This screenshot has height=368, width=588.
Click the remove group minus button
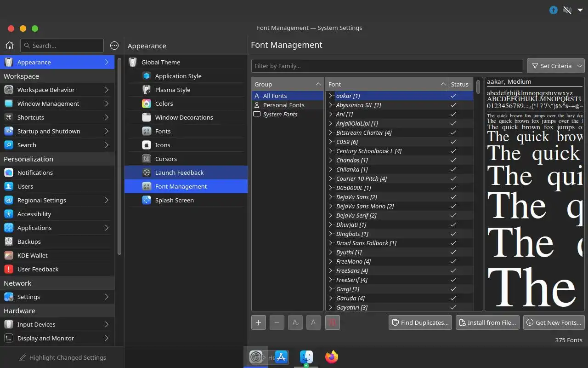pos(277,322)
